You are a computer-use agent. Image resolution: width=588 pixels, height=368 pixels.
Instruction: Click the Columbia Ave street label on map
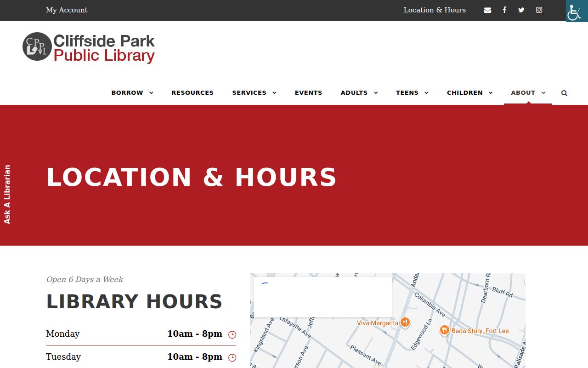pos(430,305)
